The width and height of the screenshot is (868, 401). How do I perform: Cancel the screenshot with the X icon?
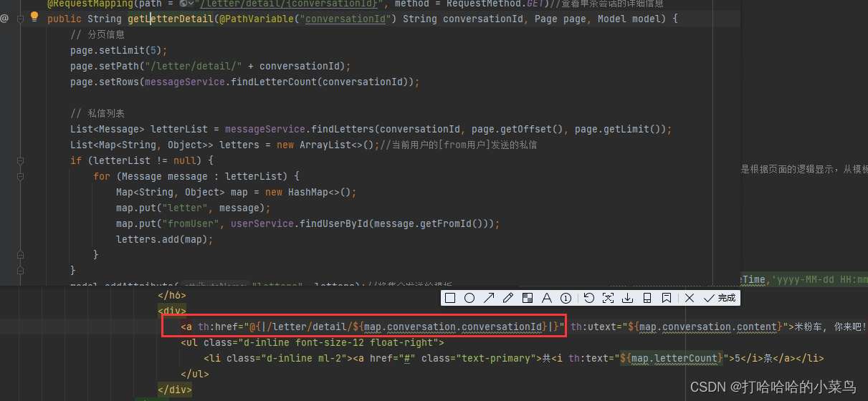pyautogui.click(x=690, y=298)
